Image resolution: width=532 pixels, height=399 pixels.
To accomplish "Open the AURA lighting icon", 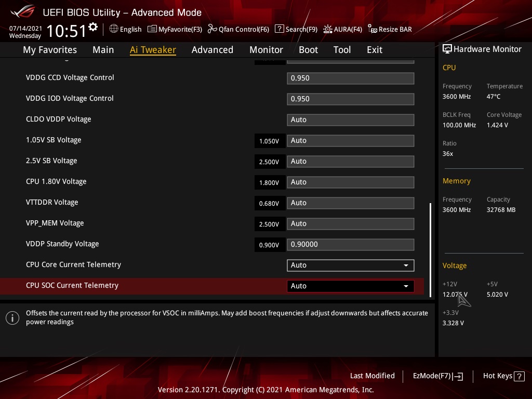I will point(327,29).
